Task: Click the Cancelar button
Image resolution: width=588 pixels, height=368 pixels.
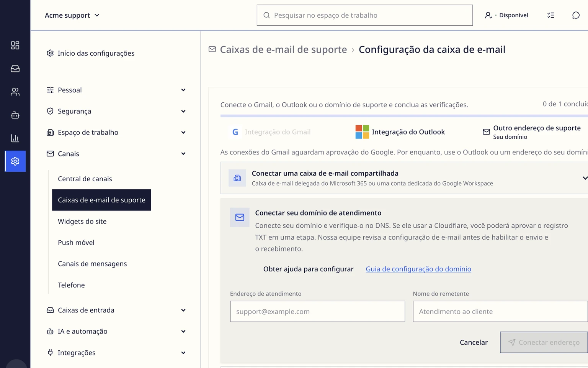Action: 474,342
